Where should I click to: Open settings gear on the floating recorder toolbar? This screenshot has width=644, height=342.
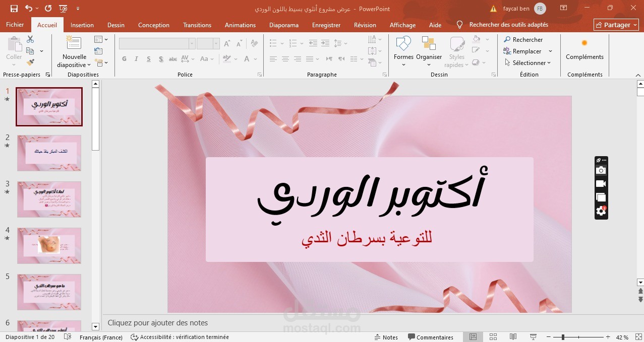[x=601, y=211]
